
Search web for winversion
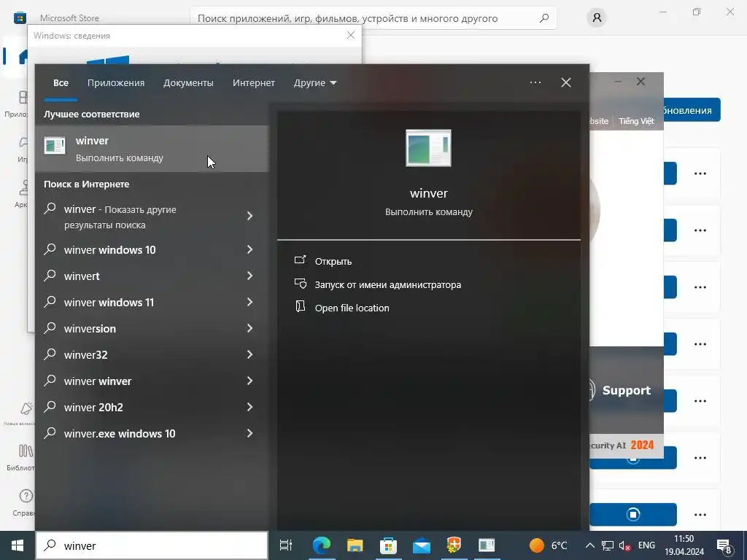tap(152, 328)
